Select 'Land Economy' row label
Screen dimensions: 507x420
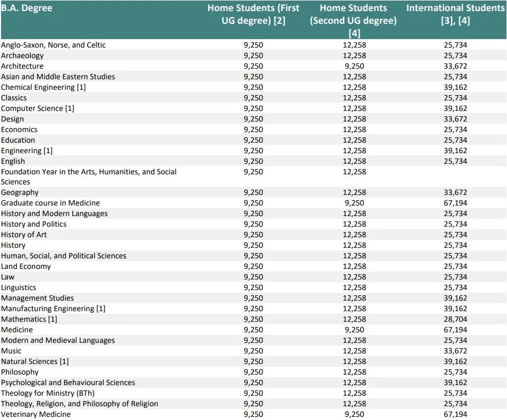tap(26, 266)
